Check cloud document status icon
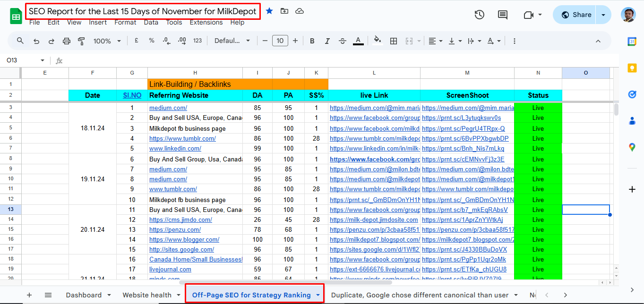The height and width of the screenshot is (304, 644). tap(300, 11)
